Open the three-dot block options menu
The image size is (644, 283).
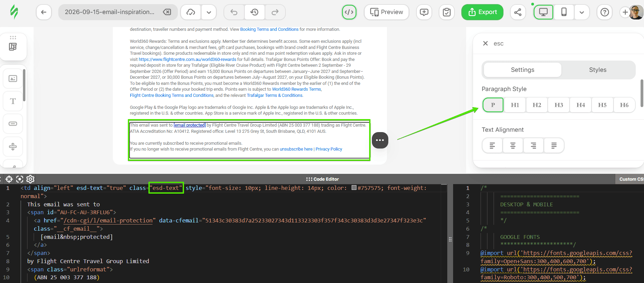(380, 140)
